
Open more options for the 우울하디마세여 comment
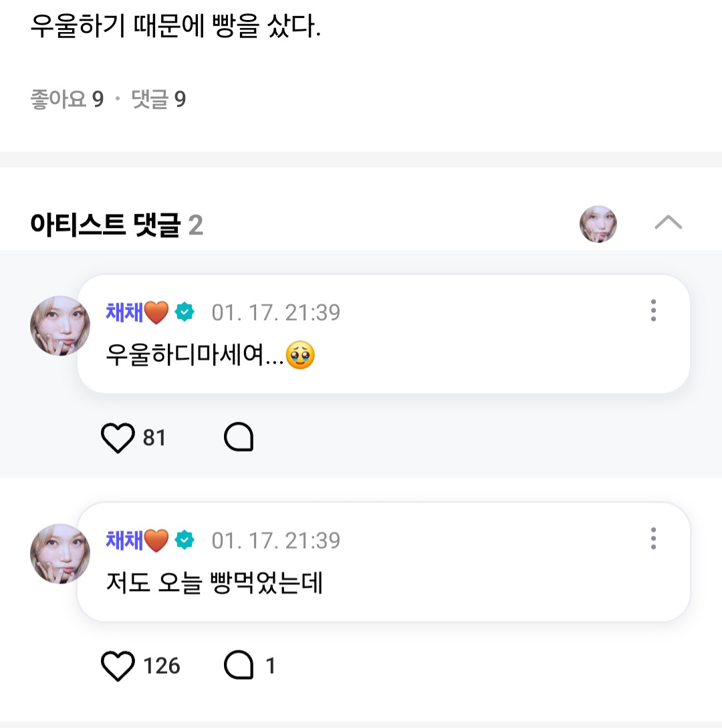coord(653,310)
